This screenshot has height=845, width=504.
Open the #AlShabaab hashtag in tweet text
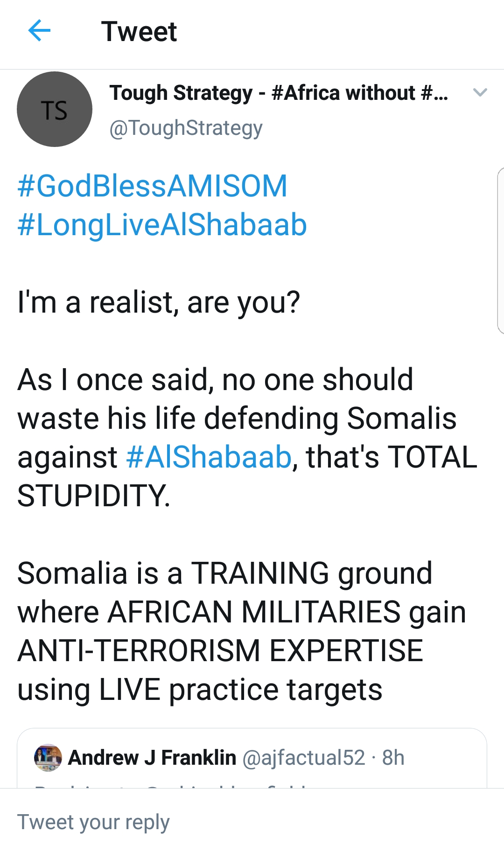pos(209,456)
